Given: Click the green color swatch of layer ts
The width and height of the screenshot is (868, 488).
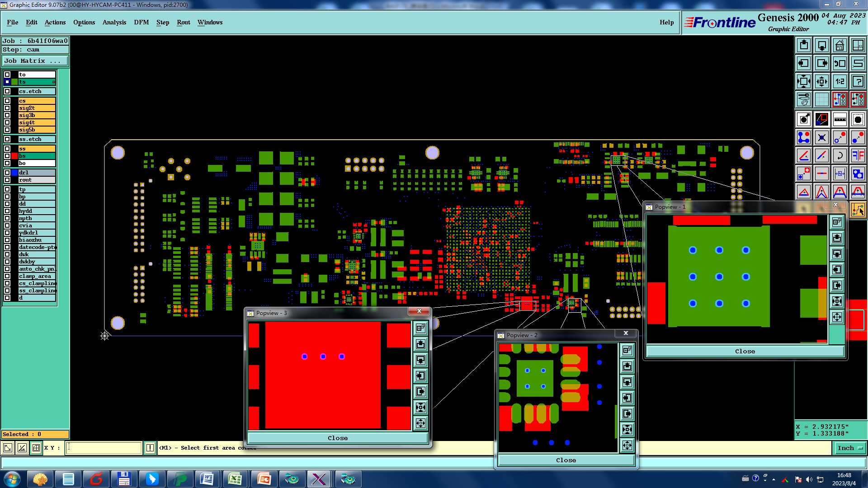Looking at the screenshot, I should click(14, 82).
